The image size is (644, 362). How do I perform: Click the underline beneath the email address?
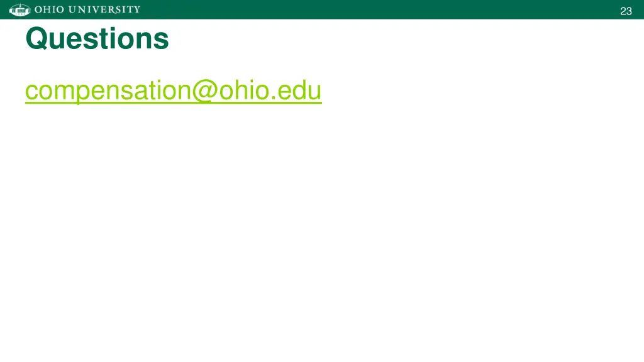[174, 102]
